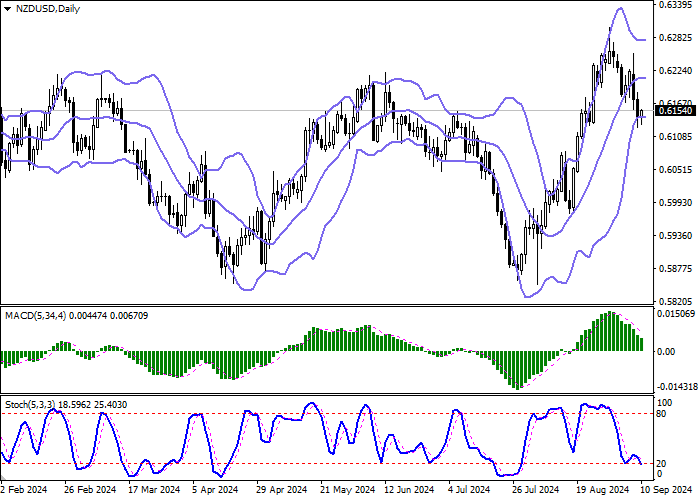Viewport: 698px width, 500px height.
Task: Select price axis value 0.59930
Action: click(676, 203)
